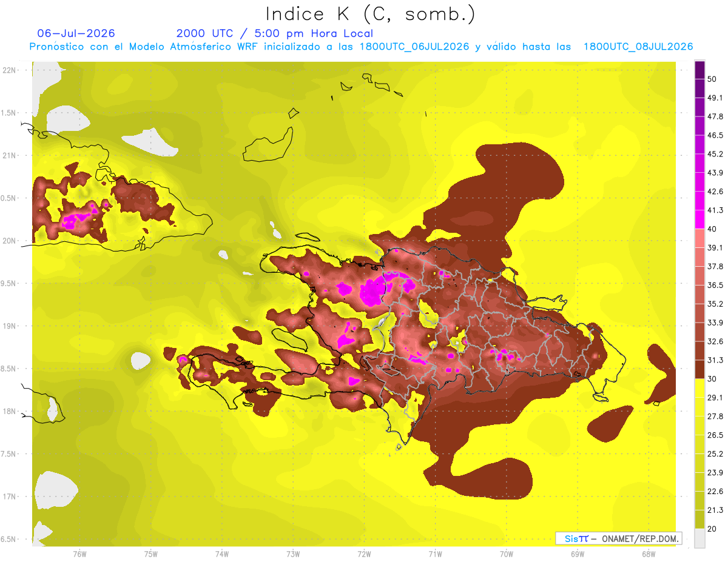728x562 pixels.
Task: Click the colorbar value "26.5"
Action: tap(715, 435)
